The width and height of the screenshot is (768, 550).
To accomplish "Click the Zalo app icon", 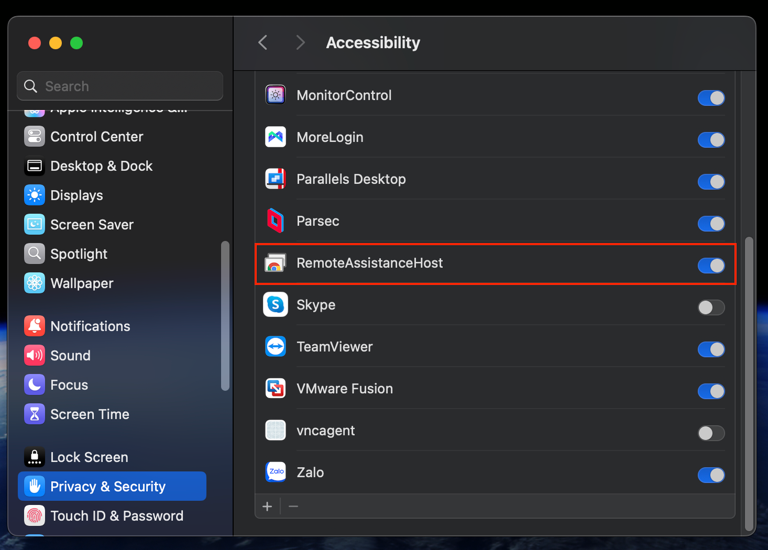I will (275, 472).
